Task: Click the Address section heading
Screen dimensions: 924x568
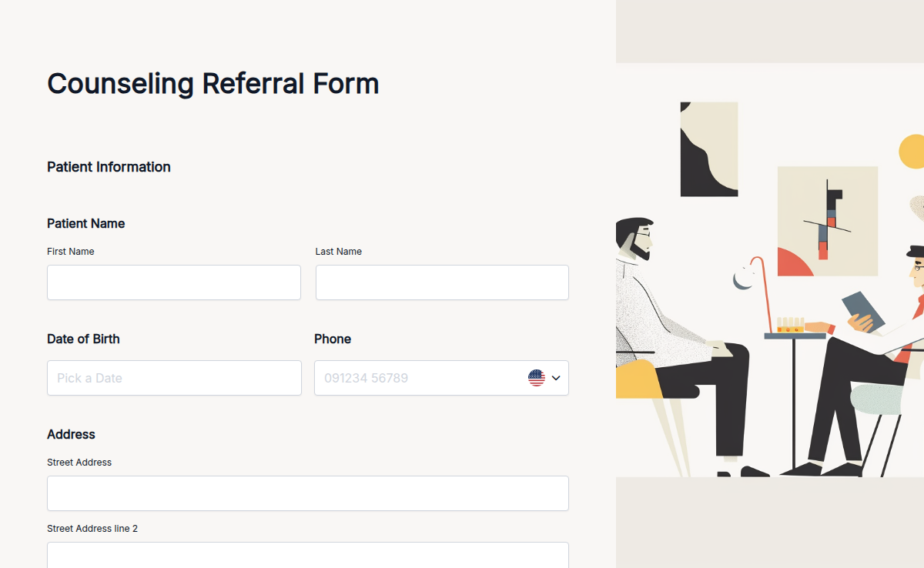Action: tap(71, 434)
